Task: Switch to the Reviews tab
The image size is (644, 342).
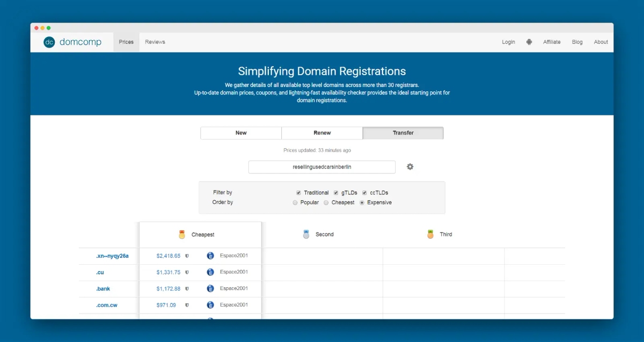Action: click(155, 42)
